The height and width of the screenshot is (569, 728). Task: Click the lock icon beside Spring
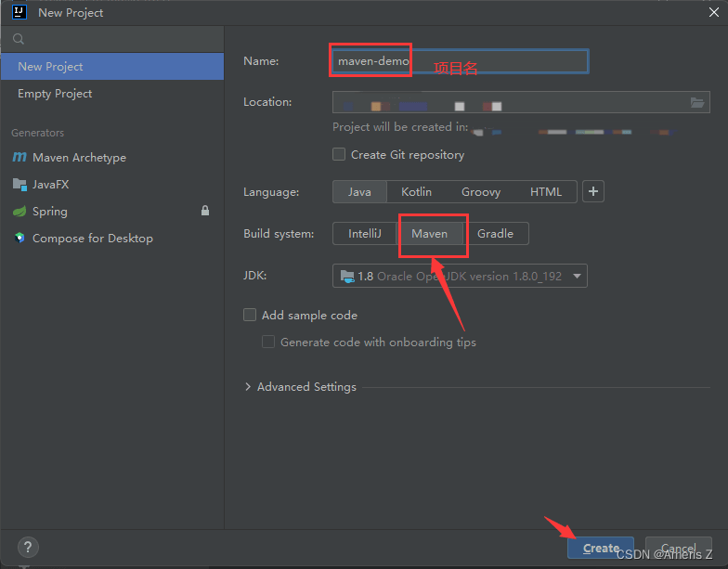coord(205,211)
